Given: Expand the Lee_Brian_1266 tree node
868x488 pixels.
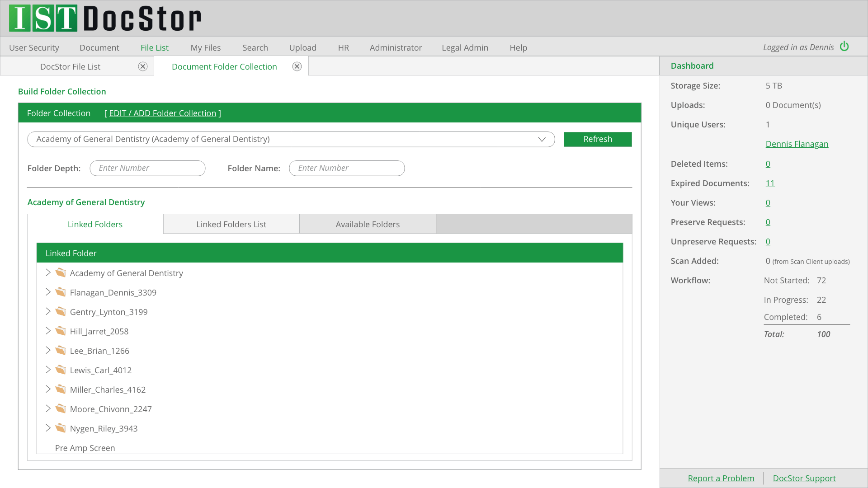Looking at the screenshot, I should click(x=48, y=350).
